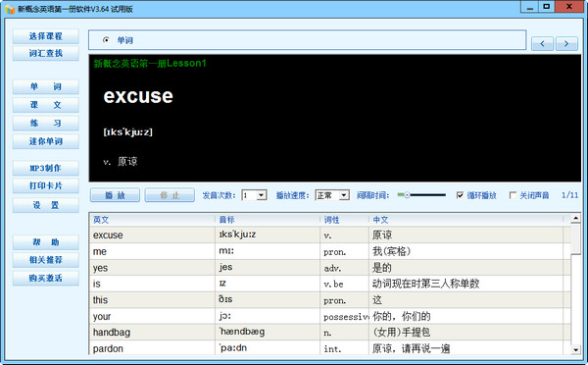Open 迷你单词 in the sidebar

(x=46, y=141)
